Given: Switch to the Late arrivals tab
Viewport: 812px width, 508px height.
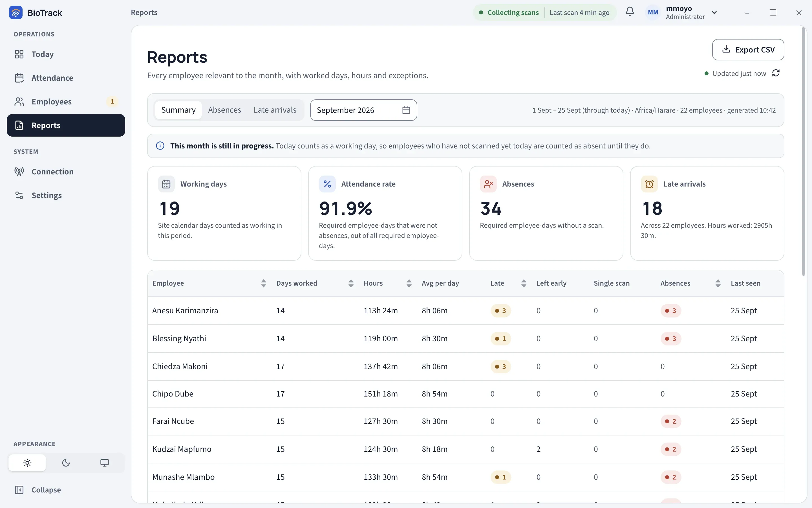Looking at the screenshot, I should click(275, 110).
